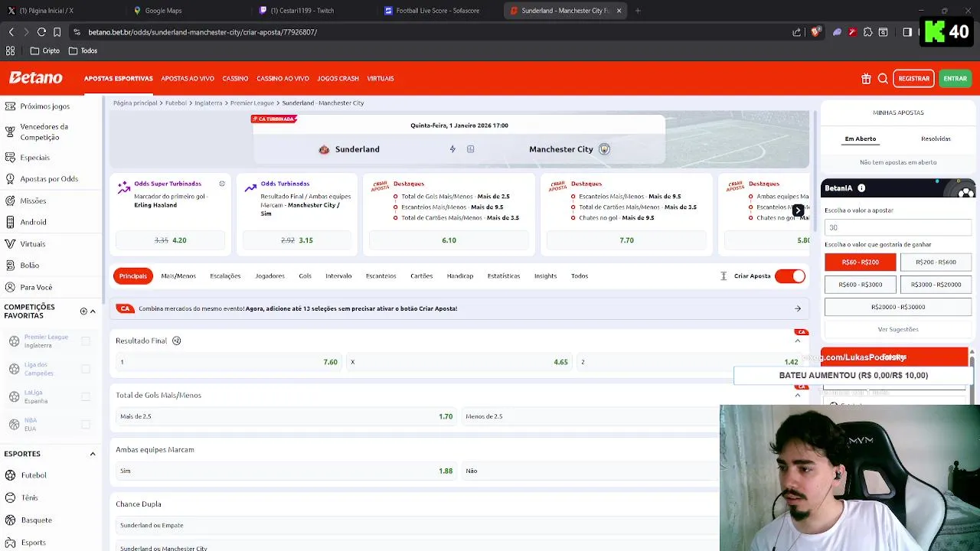
Task: Open Apostas ao Vivo in top navigation
Action: [188, 78]
